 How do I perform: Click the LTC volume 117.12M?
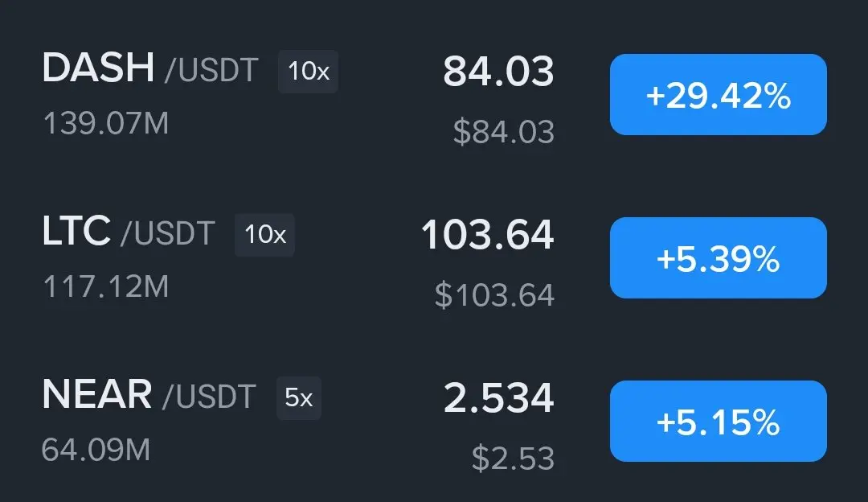[x=106, y=287]
